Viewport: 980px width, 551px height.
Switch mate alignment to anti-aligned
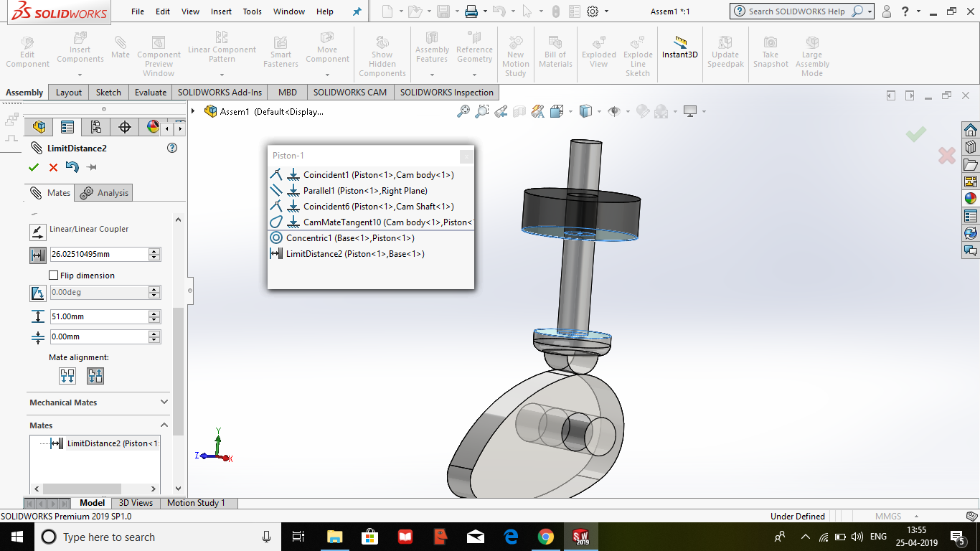95,375
